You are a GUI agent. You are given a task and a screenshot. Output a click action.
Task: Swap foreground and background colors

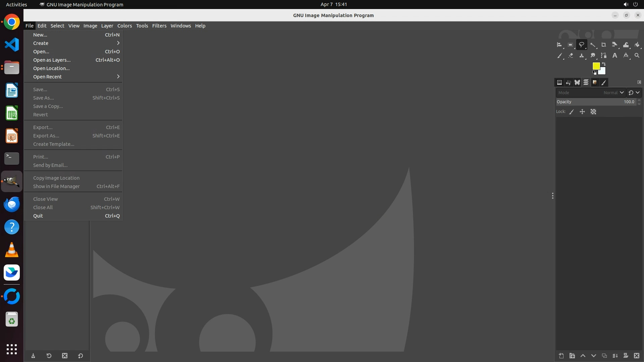(604, 64)
